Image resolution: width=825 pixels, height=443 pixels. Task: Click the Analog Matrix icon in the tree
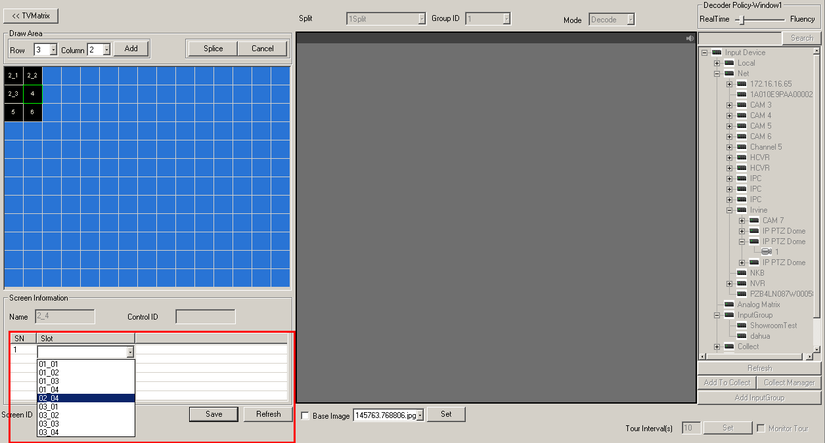(x=729, y=305)
